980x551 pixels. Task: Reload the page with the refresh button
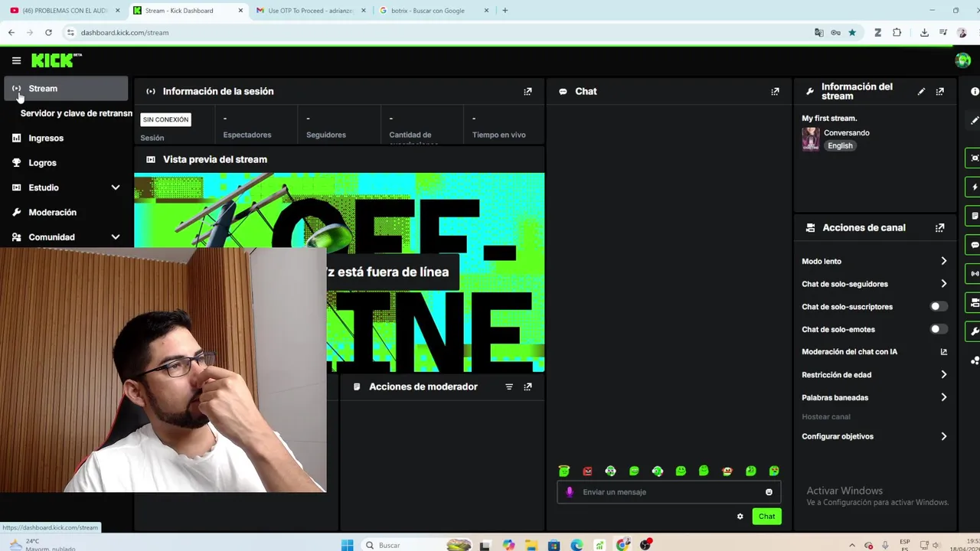(x=48, y=32)
